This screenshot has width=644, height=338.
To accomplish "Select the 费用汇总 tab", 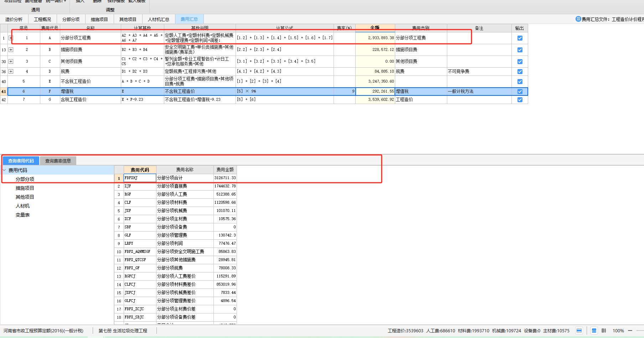I will (x=189, y=19).
